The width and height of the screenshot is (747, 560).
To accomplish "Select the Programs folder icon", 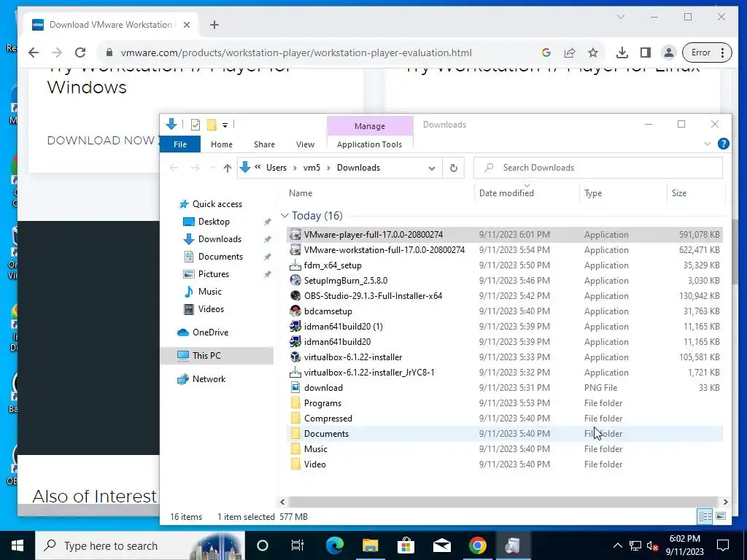I will 295,402.
